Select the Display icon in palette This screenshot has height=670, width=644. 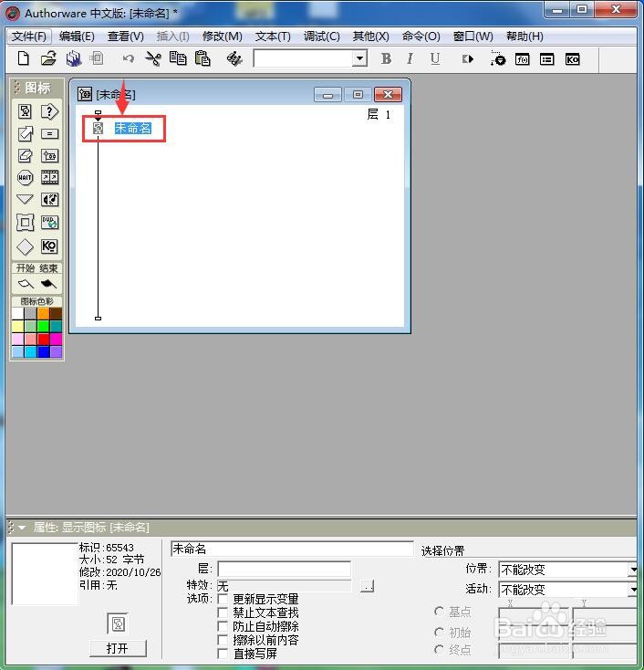click(x=25, y=111)
